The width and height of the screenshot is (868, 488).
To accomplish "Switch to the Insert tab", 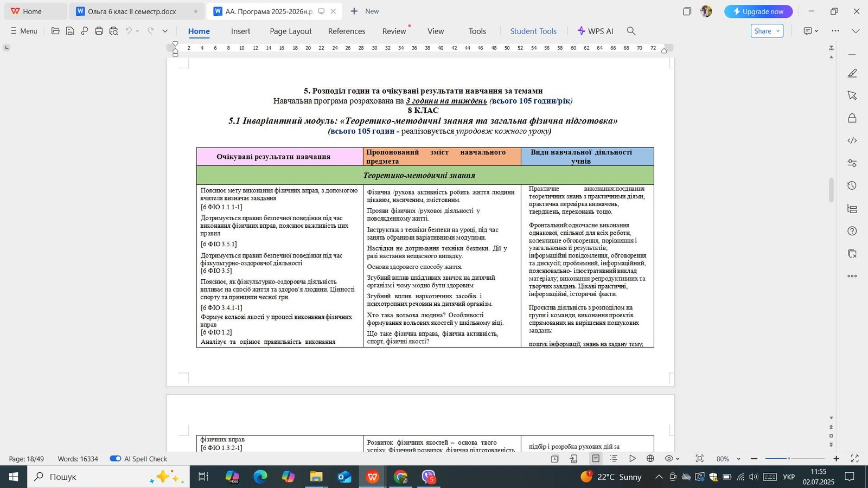I will [x=240, y=31].
